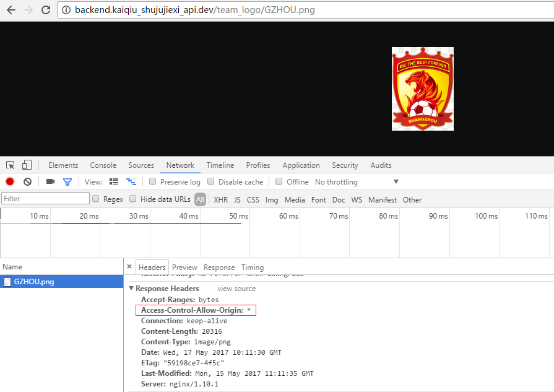Reload the page with the refresh icon
Viewport: 554px width, 392px height.
point(46,10)
